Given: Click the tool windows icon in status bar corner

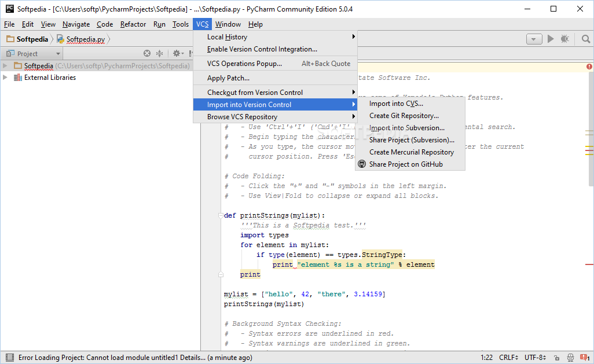Looking at the screenshot, I should click(x=10, y=358).
